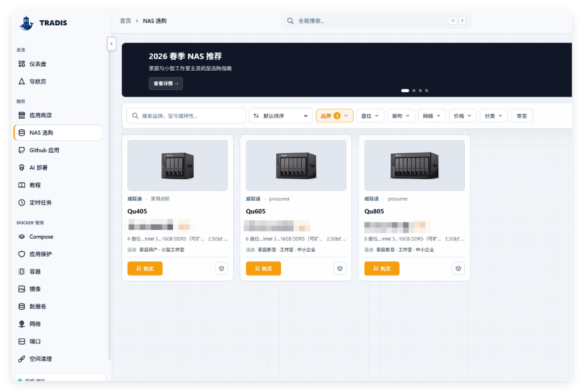The width and height of the screenshot is (583, 392).
Task: Select the second banner carousel dot
Action: 414,91
